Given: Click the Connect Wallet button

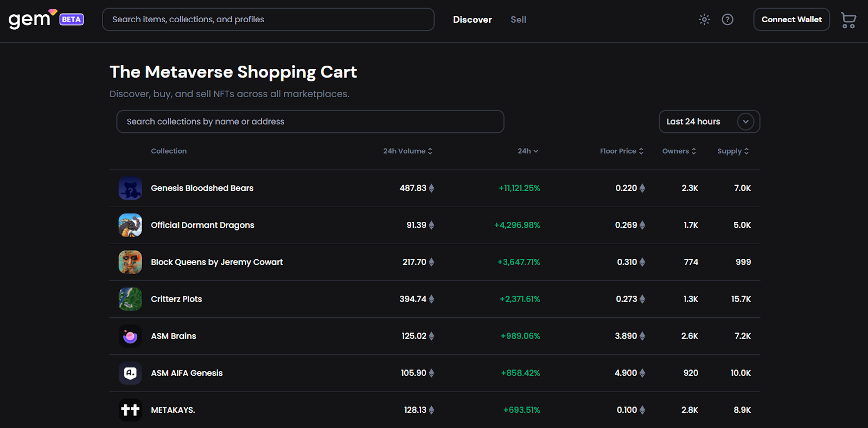Looking at the screenshot, I should [x=792, y=20].
